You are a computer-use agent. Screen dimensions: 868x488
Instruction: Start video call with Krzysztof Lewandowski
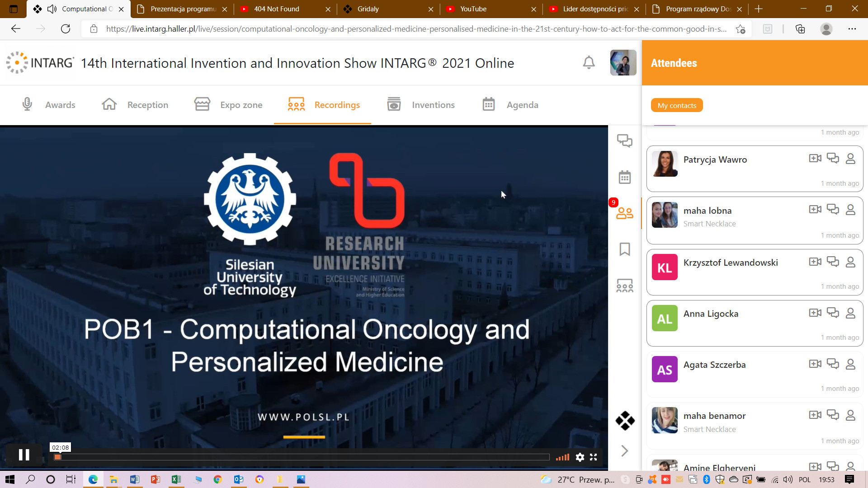pyautogui.click(x=815, y=262)
